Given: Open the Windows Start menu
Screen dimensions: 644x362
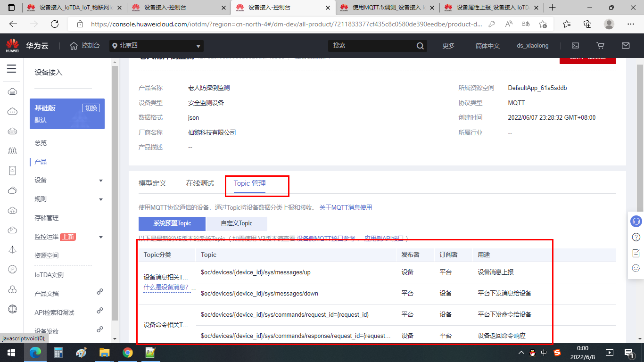Looking at the screenshot, I should click(x=11, y=353).
